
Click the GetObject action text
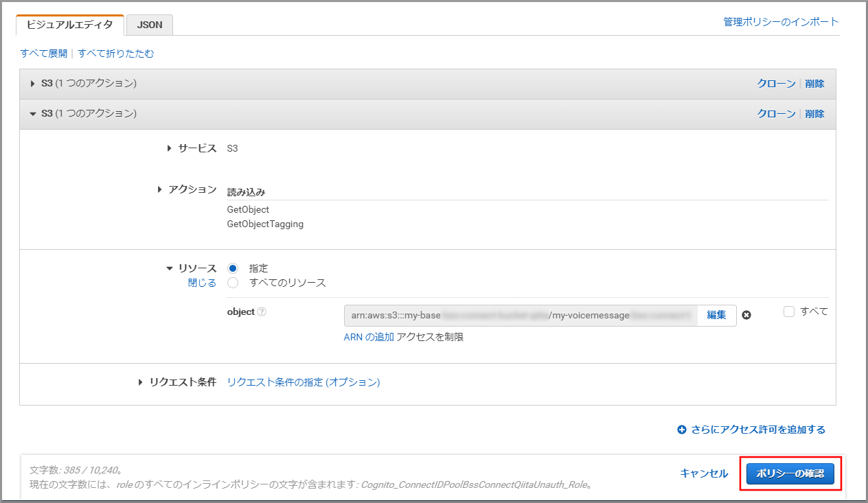click(x=248, y=209)
